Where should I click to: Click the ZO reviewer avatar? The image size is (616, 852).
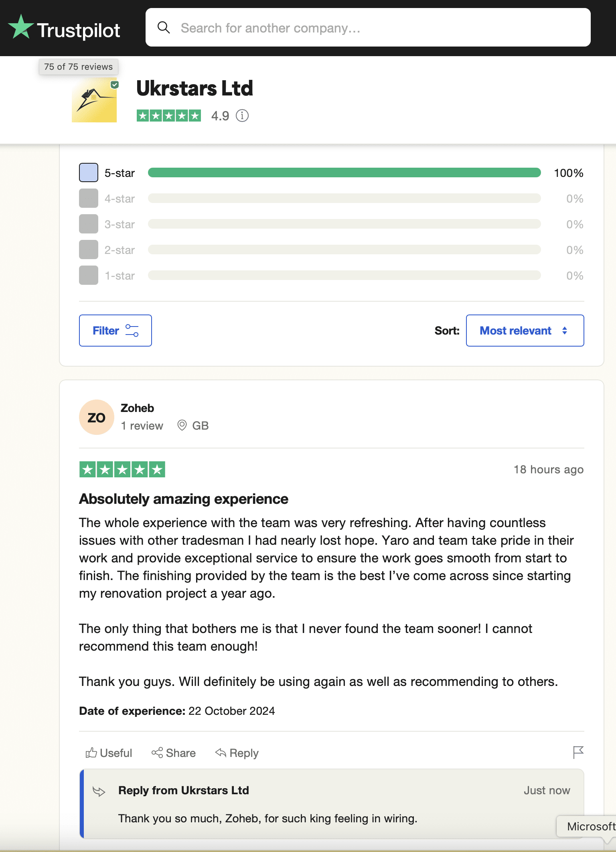point(97,418)
